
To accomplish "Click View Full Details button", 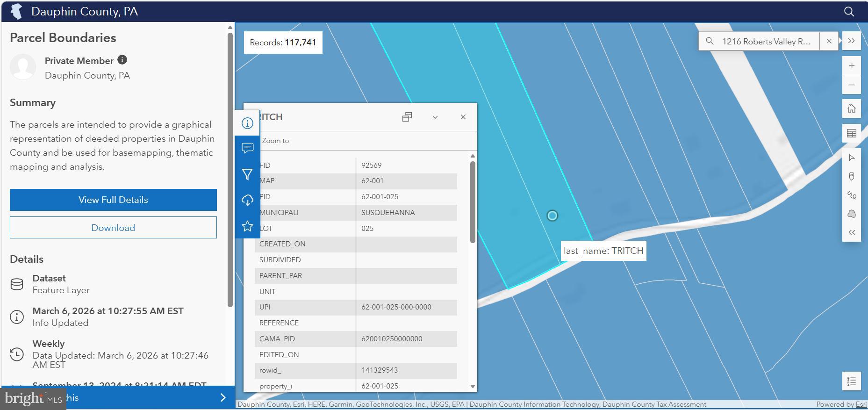I will click(x=113, y=200).
